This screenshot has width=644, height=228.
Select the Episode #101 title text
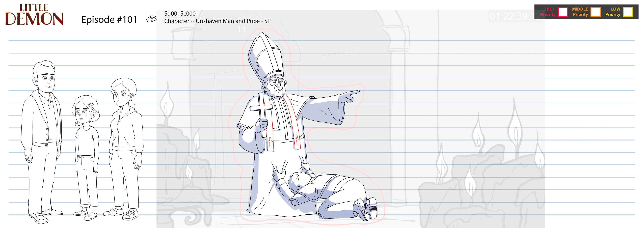point(109,19)
